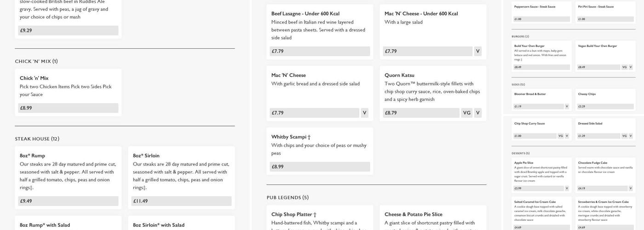Click the V badge on Mac 'N' Cheese

pos(364,113)
